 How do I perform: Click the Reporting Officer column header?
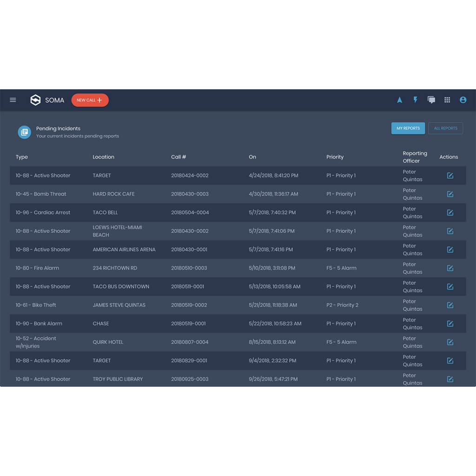click(x=415, y=157)
